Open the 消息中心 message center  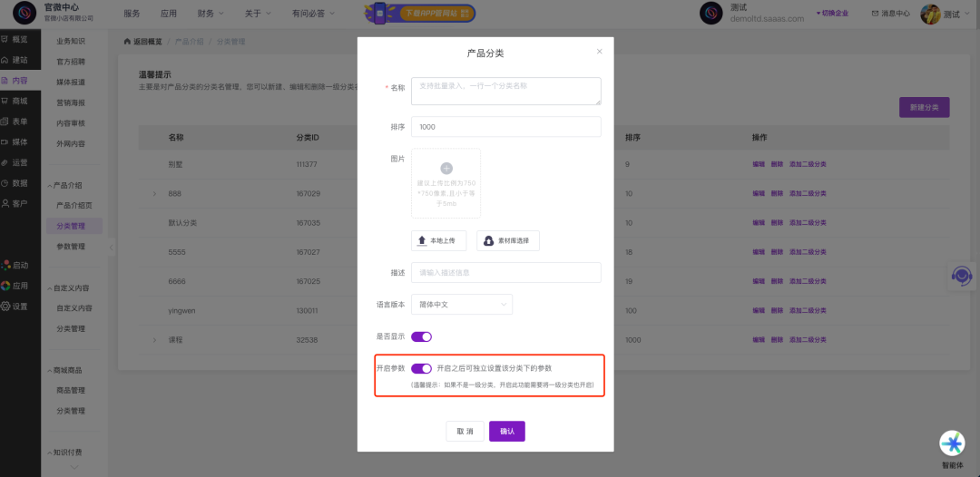coord(891,13)
